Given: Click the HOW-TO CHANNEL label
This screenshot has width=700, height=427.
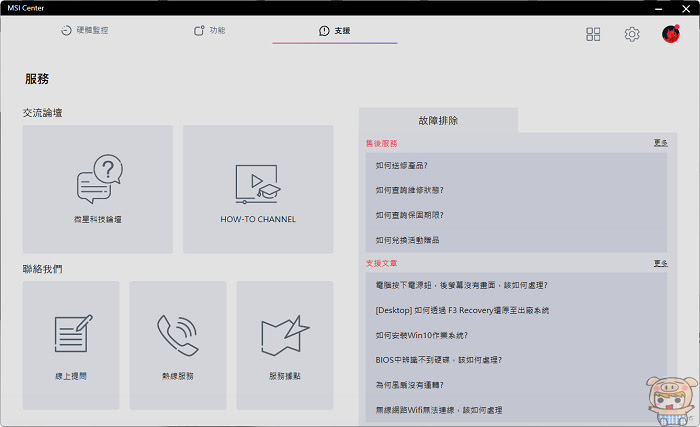Looking at the screenshot, I should (x=258, y=219).
